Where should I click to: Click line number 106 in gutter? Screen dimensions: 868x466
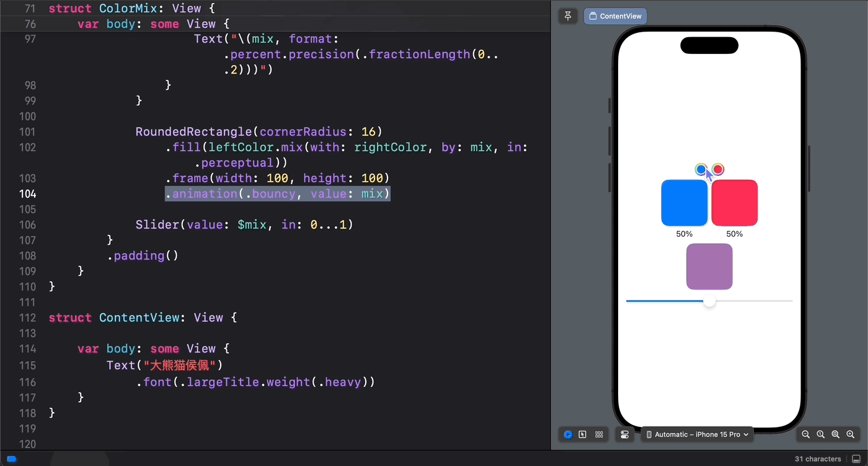point(28,225)
